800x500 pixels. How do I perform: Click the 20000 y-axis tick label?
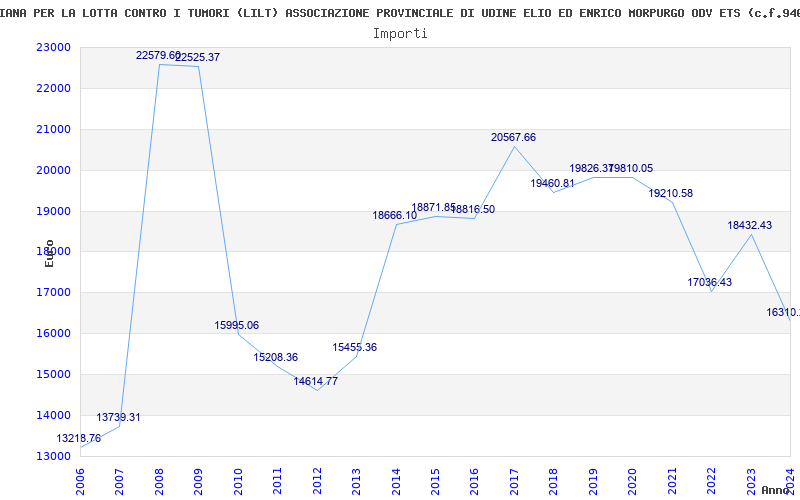click(54, 170)
